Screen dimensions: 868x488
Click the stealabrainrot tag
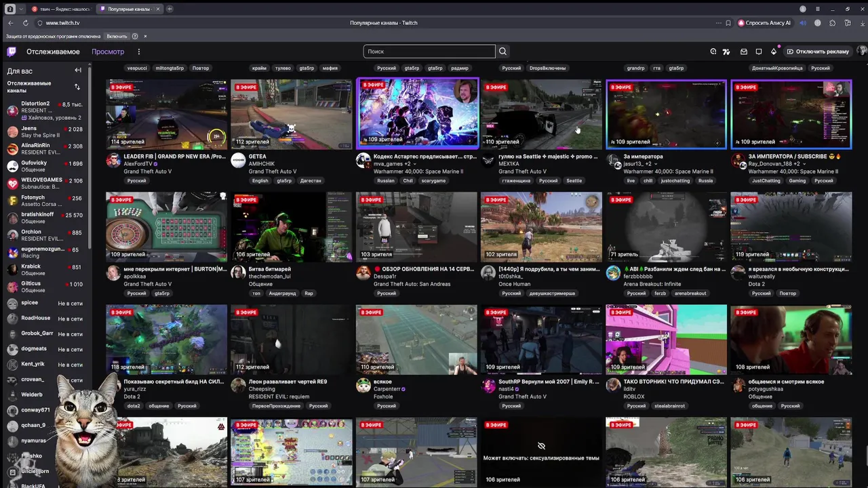coord(669,406)
